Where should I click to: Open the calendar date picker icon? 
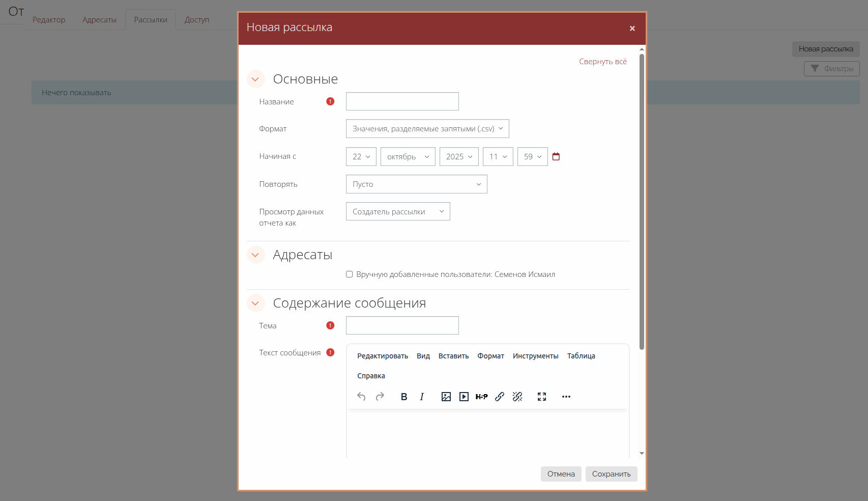pos(556,157)
